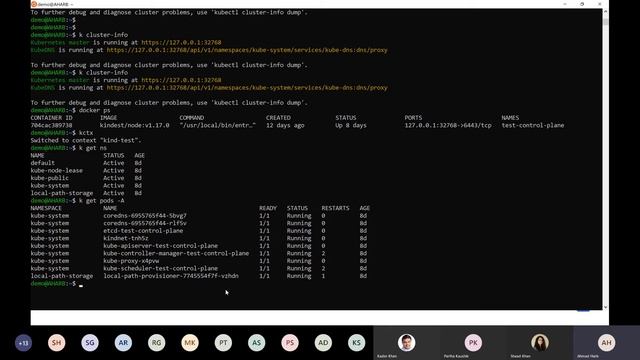640x360 pixels.
Task: Click the 'kindest/node:v1.17.0' image text
Action: tap(135, 125)
